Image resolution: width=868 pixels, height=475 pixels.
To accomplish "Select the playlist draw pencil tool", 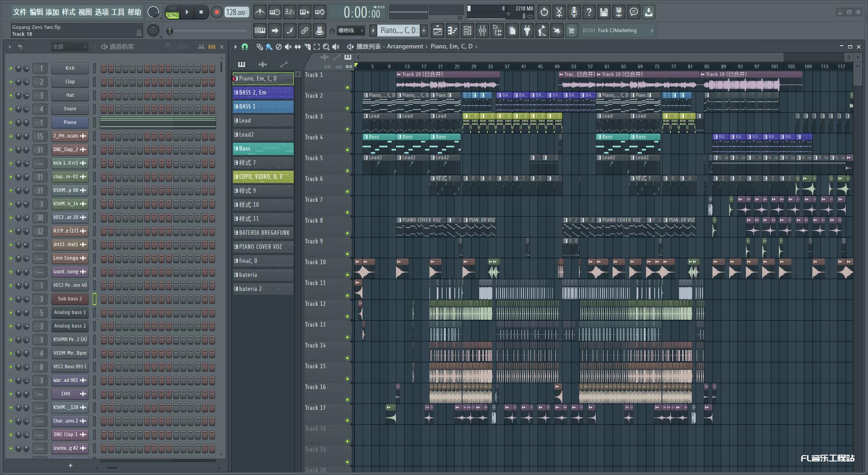I will tap(259, 47).
